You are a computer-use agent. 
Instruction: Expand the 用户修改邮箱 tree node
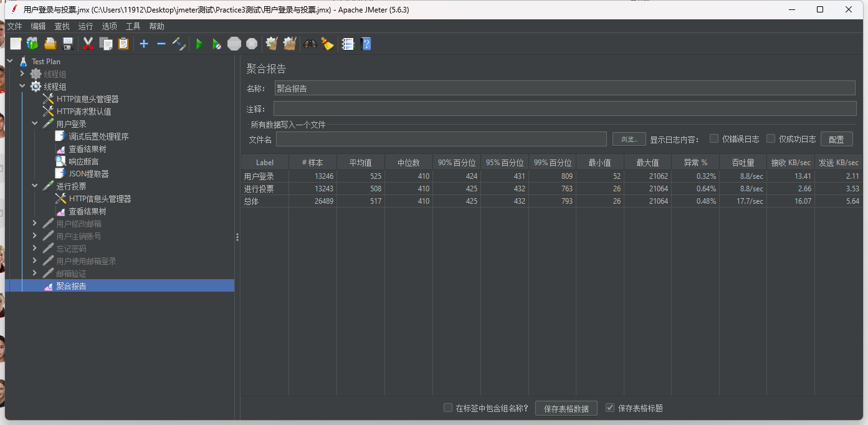click(x=35, y=224)
